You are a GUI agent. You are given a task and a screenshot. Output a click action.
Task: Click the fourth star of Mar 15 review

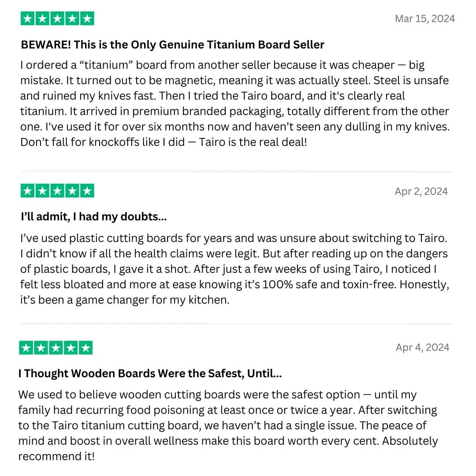pyautogui.click(x=72, y=19)
